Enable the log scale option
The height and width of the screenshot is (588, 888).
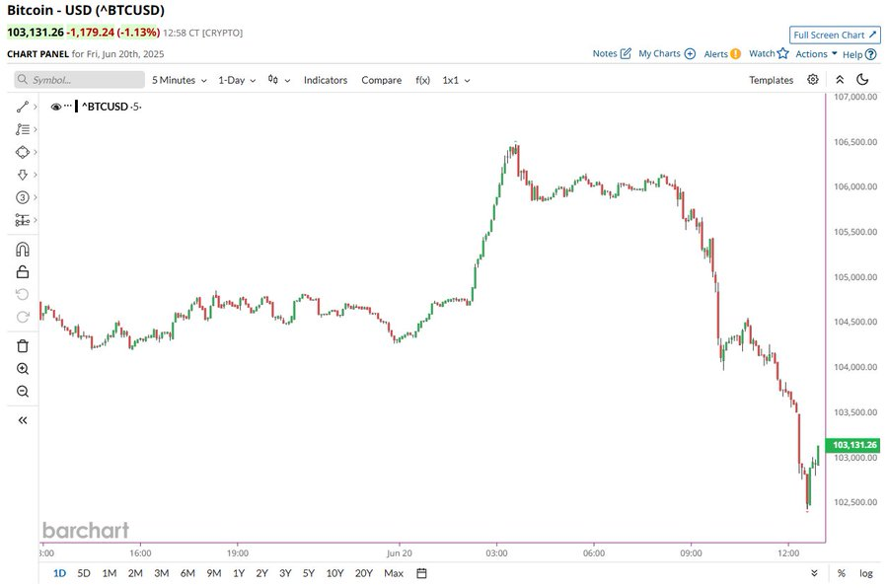click(865, 573)
